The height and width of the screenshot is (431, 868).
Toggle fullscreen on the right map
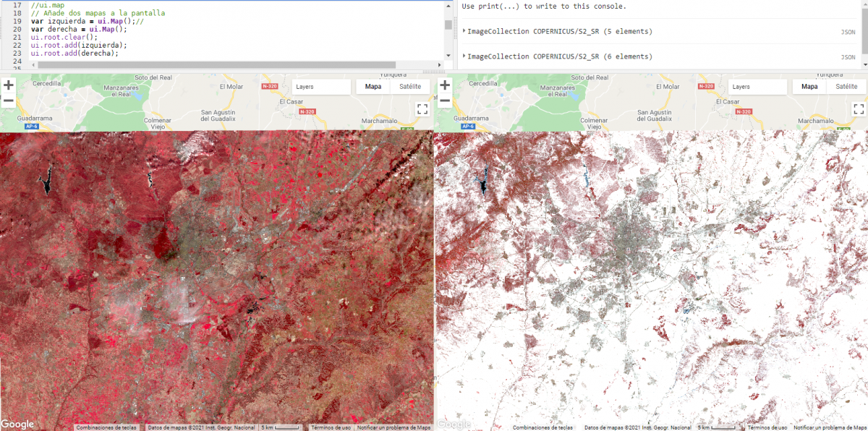click(859, 109)
